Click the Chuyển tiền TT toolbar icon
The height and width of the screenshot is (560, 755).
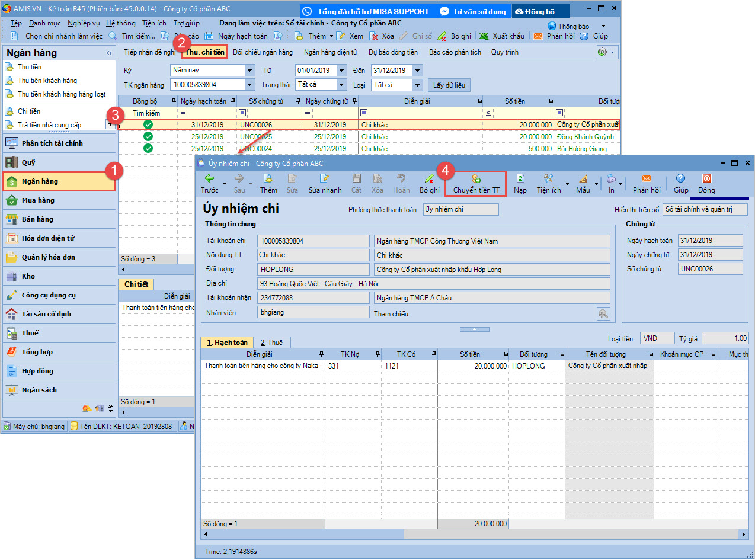pyautogui.click(x=476, y=178)
